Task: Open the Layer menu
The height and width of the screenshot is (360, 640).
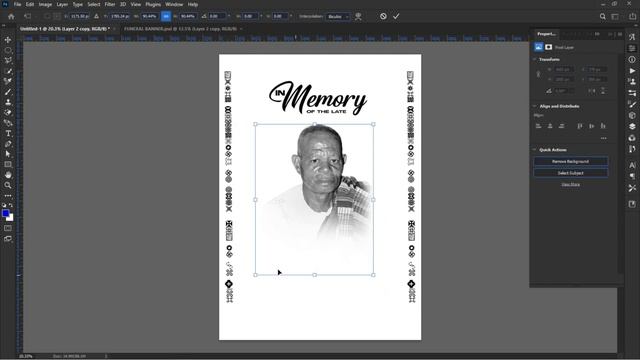Action: (x=62, y=4)
